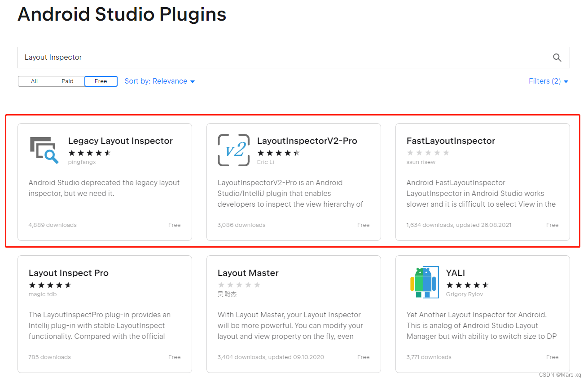Click the 785 downloads text
The image size is (588, 382).
(50, 357)
